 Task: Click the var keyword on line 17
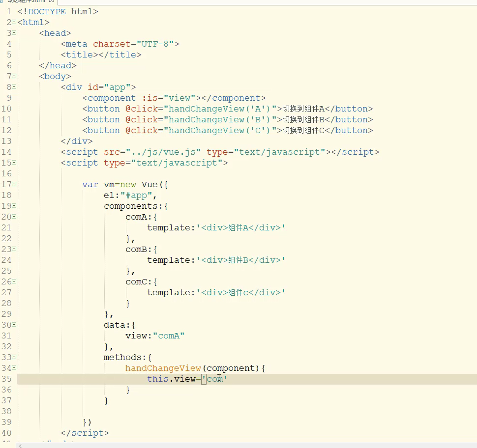pyautogui.click(x=90, y=185)
